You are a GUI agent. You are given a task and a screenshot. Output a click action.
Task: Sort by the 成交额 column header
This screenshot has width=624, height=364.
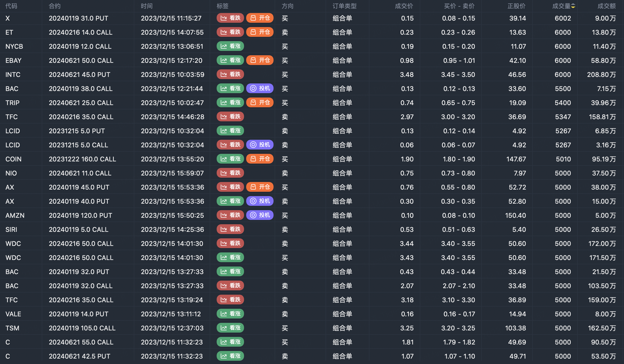click(x=606, y=6)
